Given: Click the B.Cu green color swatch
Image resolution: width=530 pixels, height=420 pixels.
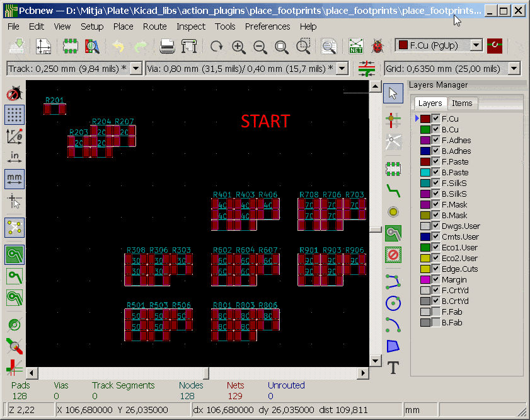Looking at the screenshot, I should click(x=425, y=129).
